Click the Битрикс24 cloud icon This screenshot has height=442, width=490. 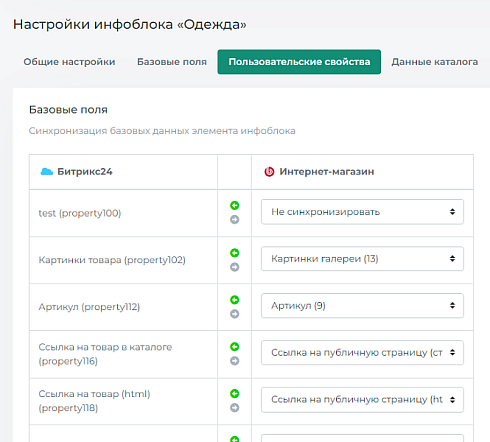[x=47, y=172]
